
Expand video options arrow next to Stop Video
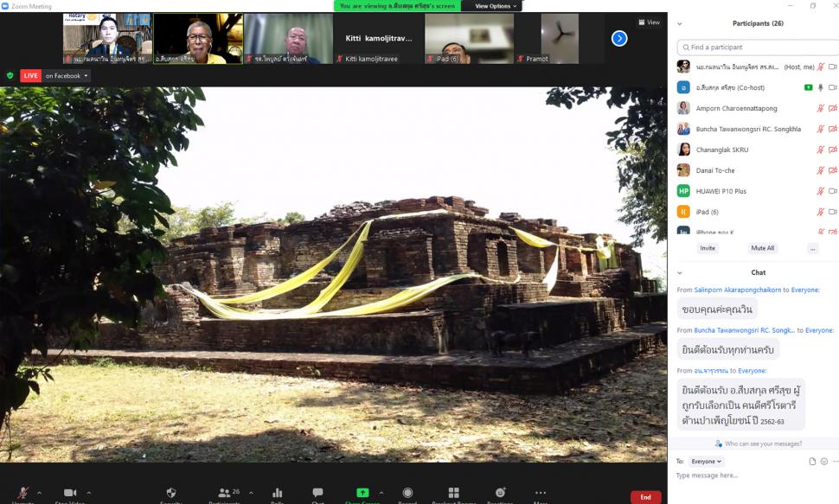coord(89,493)
